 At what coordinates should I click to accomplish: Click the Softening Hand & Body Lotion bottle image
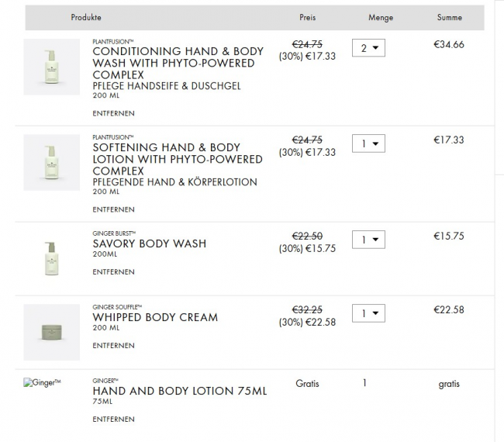(52, 163)
